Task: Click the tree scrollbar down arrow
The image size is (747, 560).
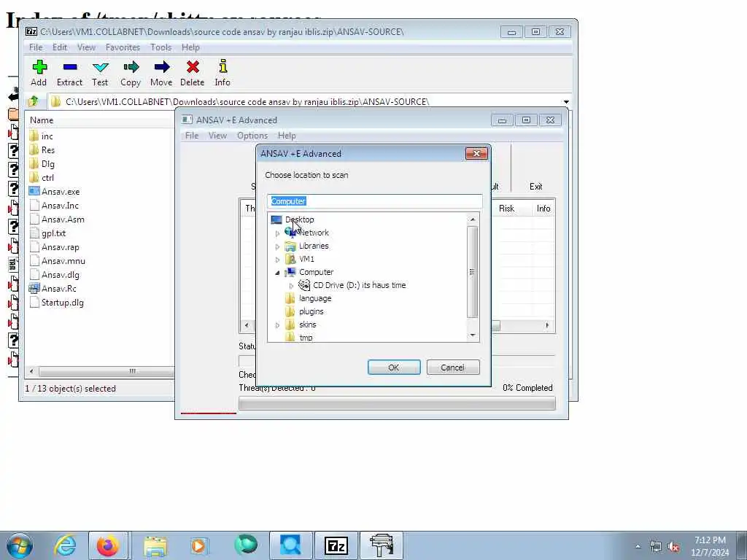Action: (x=473, y=335)
